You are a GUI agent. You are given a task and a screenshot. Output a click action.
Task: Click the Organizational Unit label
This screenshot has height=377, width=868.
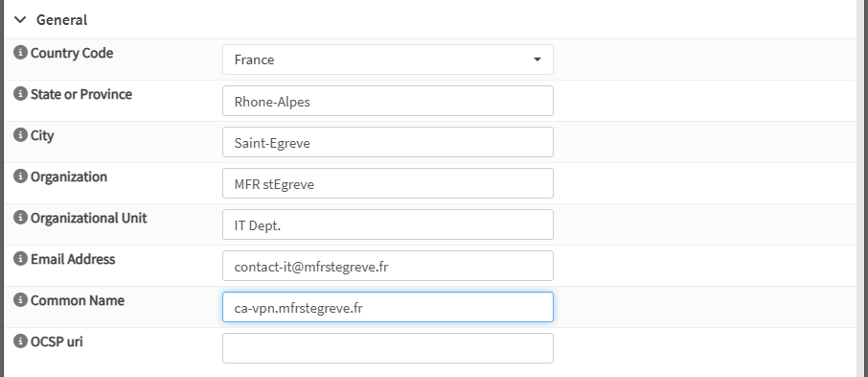point(88,218)
